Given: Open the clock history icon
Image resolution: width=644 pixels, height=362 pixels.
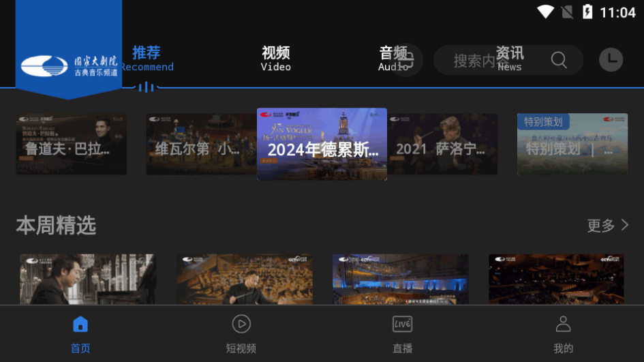Looking at the screenshot, I should pyautogui.click(x=611, y=59).
